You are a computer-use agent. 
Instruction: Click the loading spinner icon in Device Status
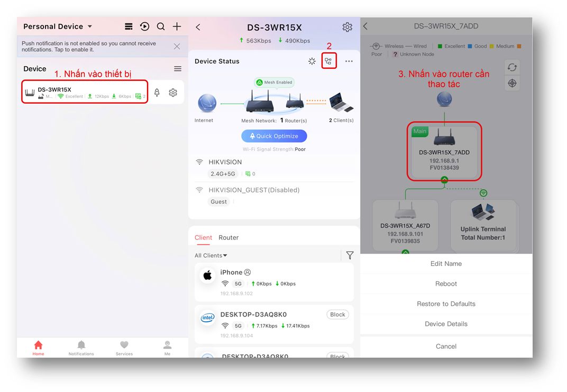312,61
